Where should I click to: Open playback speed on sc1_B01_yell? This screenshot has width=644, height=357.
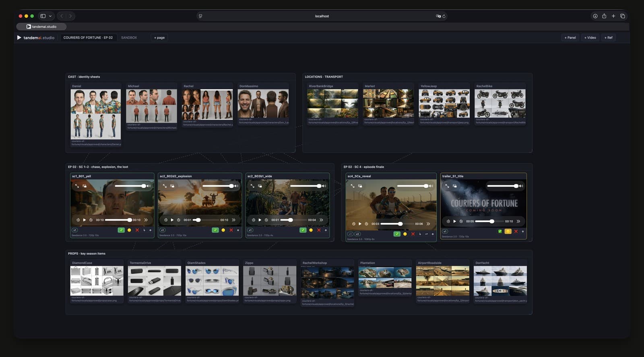(x=146, y=220)
